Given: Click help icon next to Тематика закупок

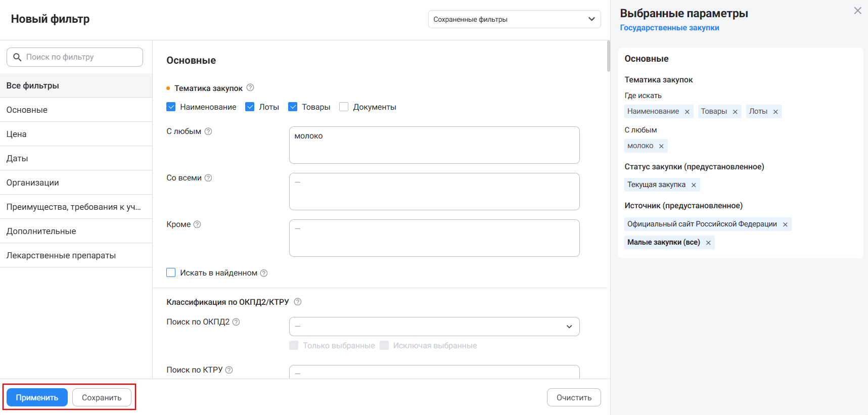Looking at the screenshot, I should pos(250,88).
